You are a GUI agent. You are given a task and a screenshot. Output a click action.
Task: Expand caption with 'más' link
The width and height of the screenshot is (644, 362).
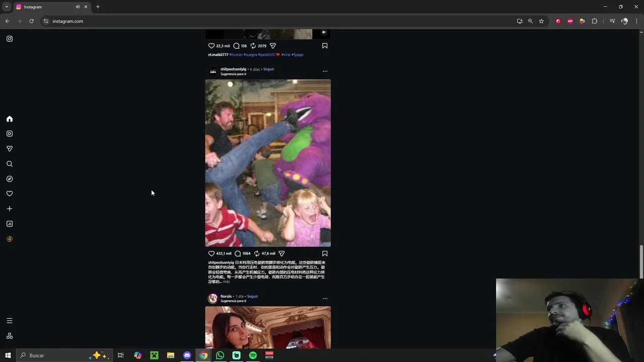coord(226,282)
